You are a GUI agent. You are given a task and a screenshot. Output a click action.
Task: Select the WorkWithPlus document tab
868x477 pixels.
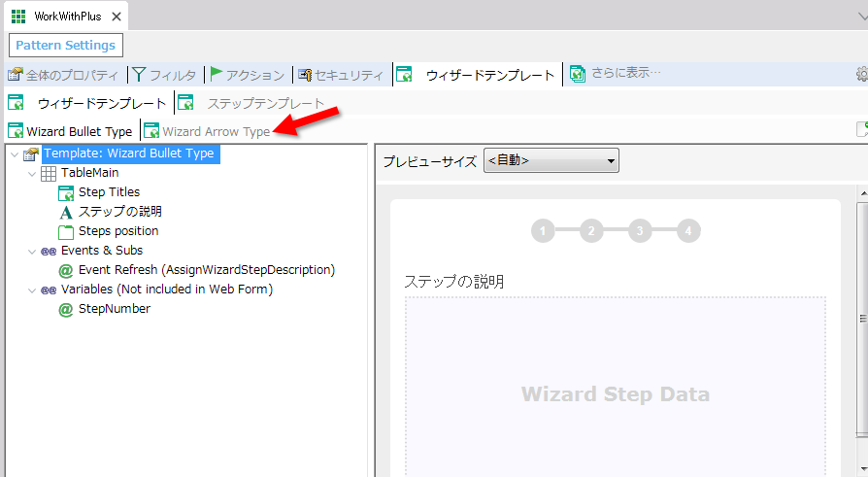[66, 17]
